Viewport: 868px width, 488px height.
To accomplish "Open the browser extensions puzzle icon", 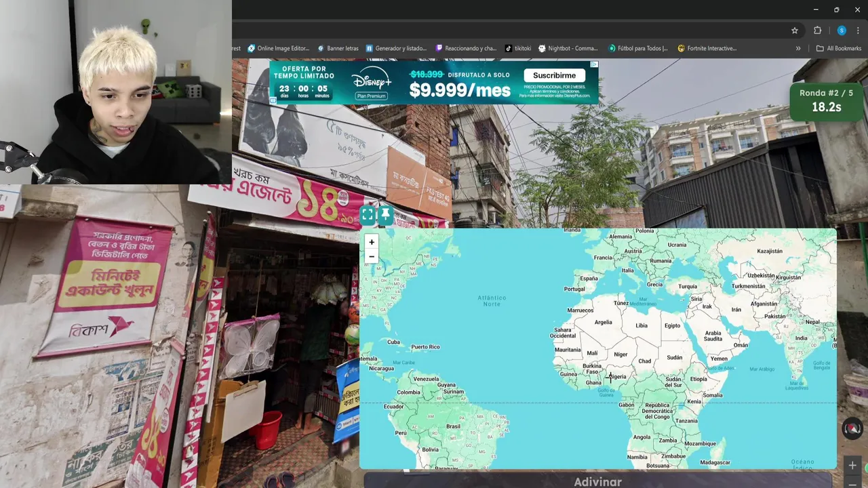I will pos(817,30).
